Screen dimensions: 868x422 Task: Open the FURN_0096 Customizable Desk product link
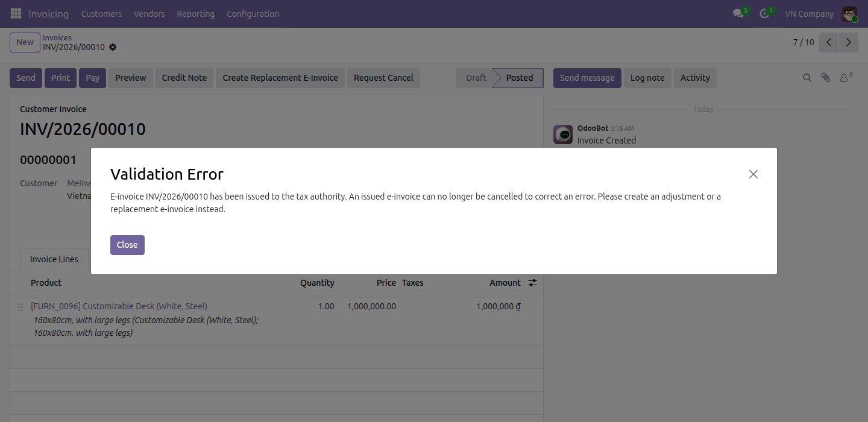[x=119, y=306]
